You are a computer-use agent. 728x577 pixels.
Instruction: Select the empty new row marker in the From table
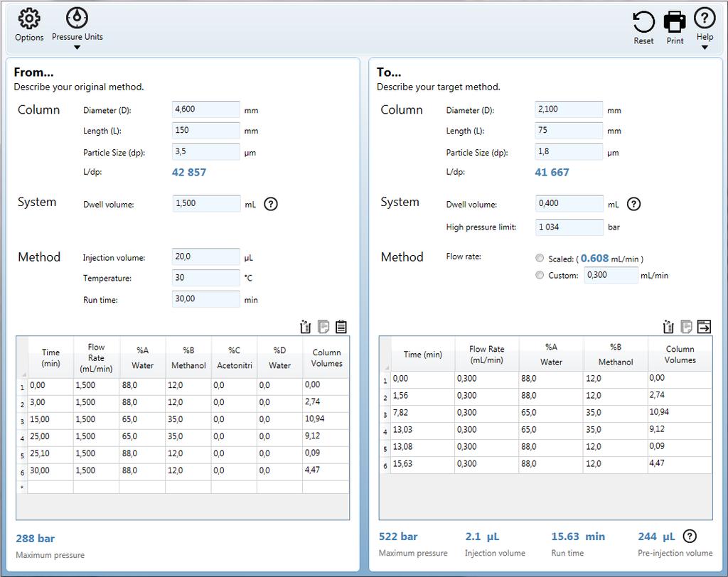[22, 487]
